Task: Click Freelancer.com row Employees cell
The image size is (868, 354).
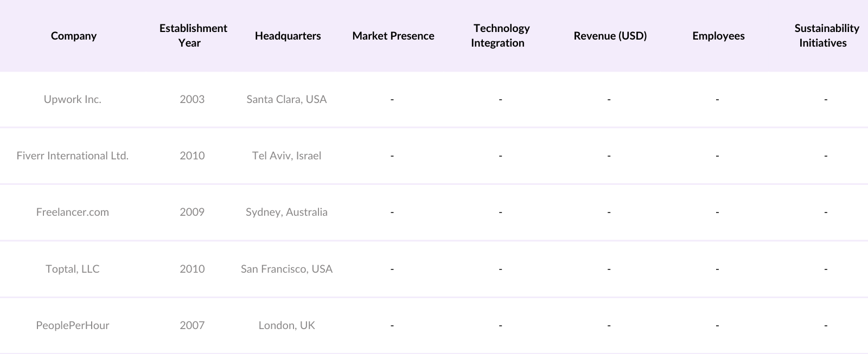Action: [x=717, y=212]
